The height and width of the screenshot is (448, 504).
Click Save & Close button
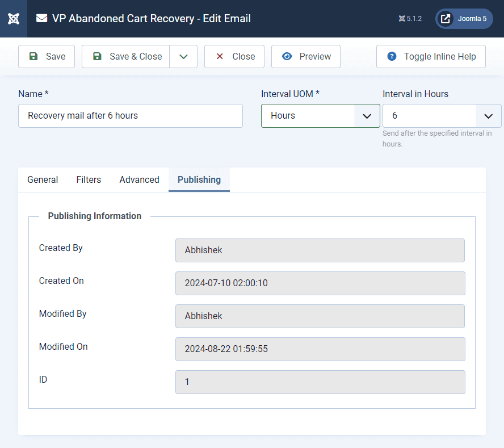tap(125, 57)
